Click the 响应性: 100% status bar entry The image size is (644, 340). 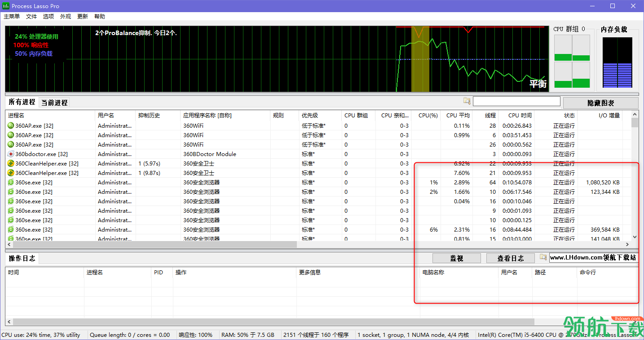195,335
